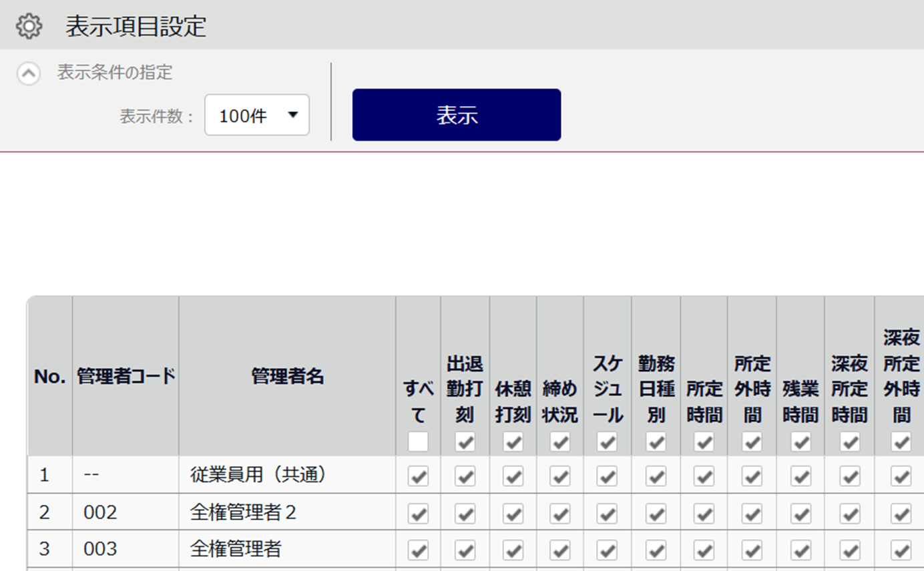Toggle the 深夜所定外時間 header checkbox
924x571 pixels.
[x=901, y=441]
